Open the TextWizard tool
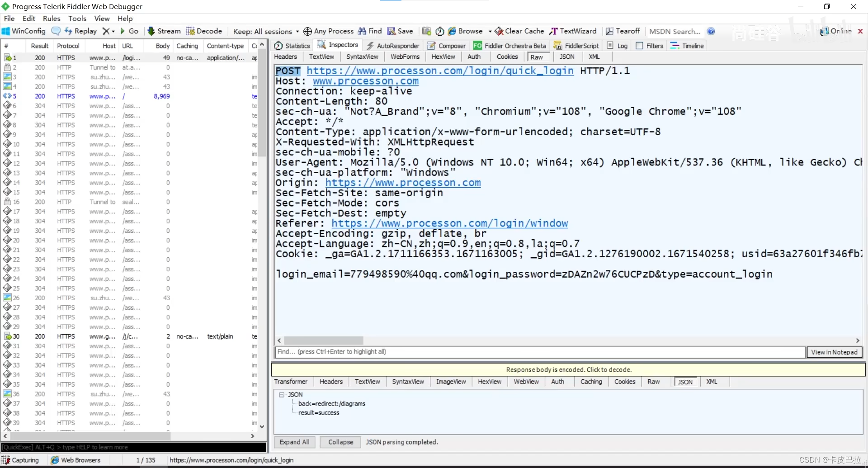This screenshot has width=868, height=468. [573, 31]
